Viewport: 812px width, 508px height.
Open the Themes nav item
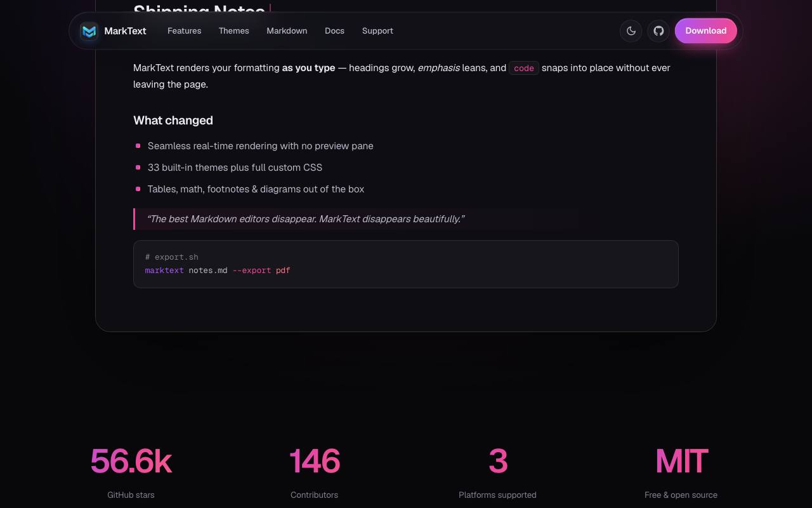(234, 30)
